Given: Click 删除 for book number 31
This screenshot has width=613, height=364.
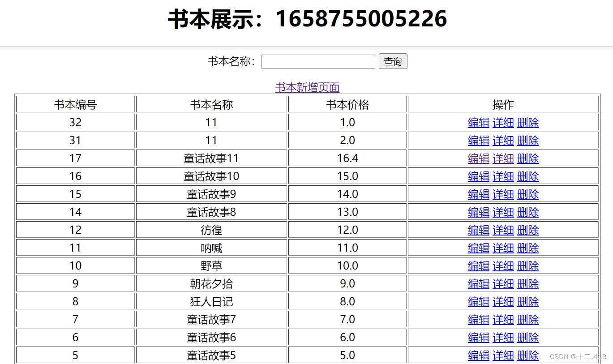Looking at the screenshot, I should tap(528, 141).
